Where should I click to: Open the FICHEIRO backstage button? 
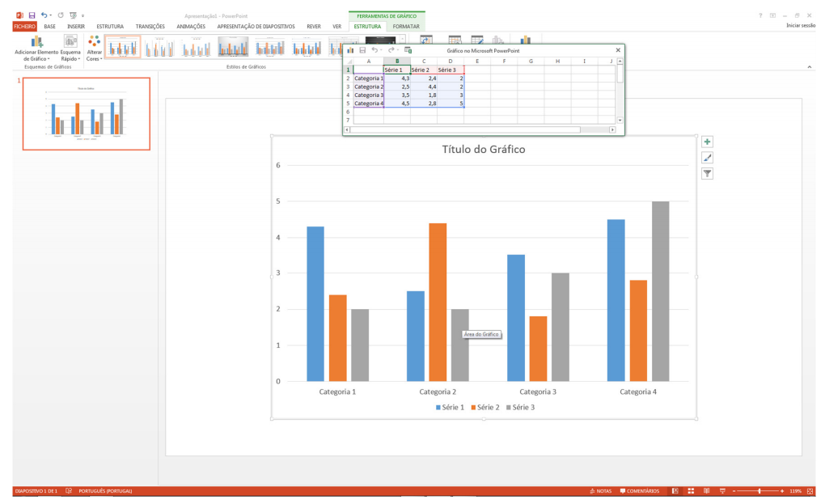click(25, 27)
